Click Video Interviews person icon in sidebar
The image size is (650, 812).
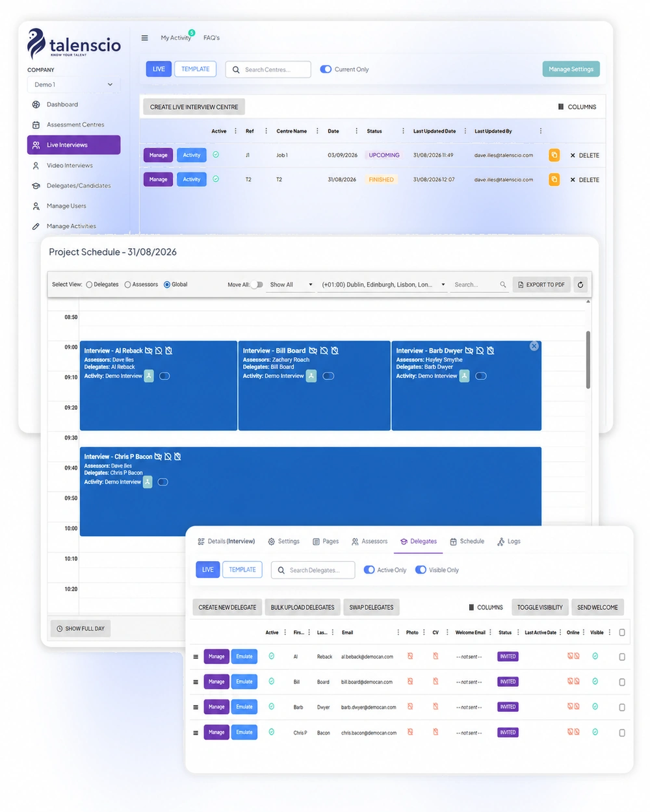(36, 166)
